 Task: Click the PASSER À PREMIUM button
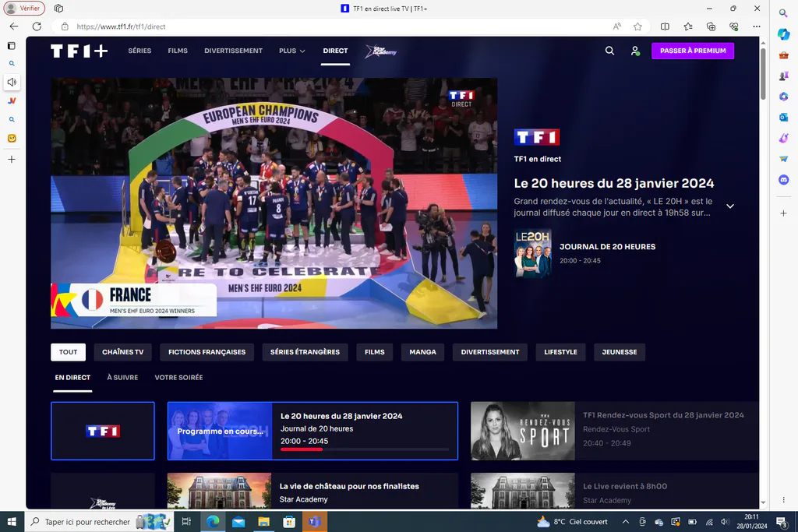click(693, 51)
